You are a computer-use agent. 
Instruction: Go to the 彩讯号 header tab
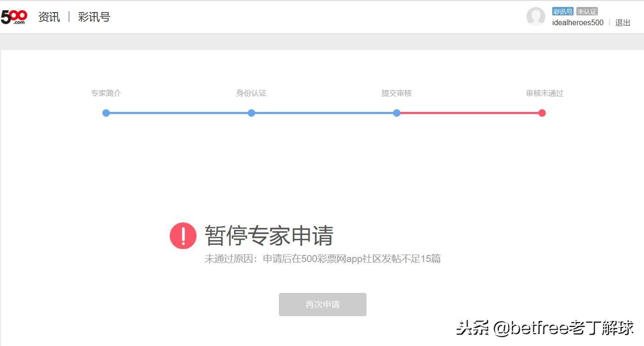pyautogui.click(x=94, y=17)
